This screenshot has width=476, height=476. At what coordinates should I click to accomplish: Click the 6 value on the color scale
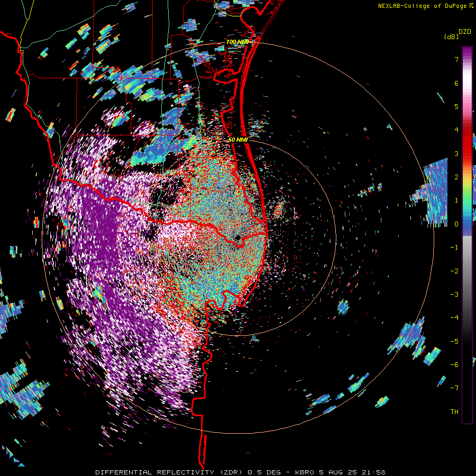click(x=456, y=83)
